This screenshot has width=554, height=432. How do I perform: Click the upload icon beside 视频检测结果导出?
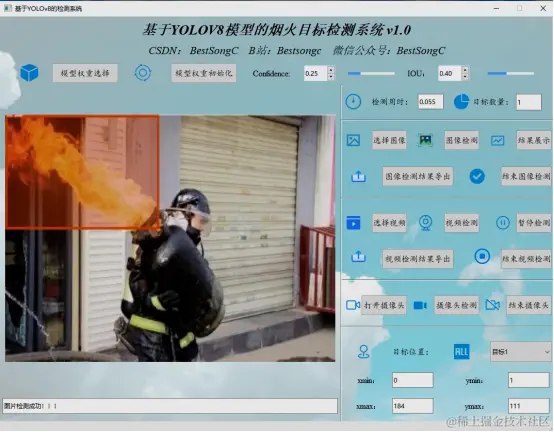(x=358, y=257)
